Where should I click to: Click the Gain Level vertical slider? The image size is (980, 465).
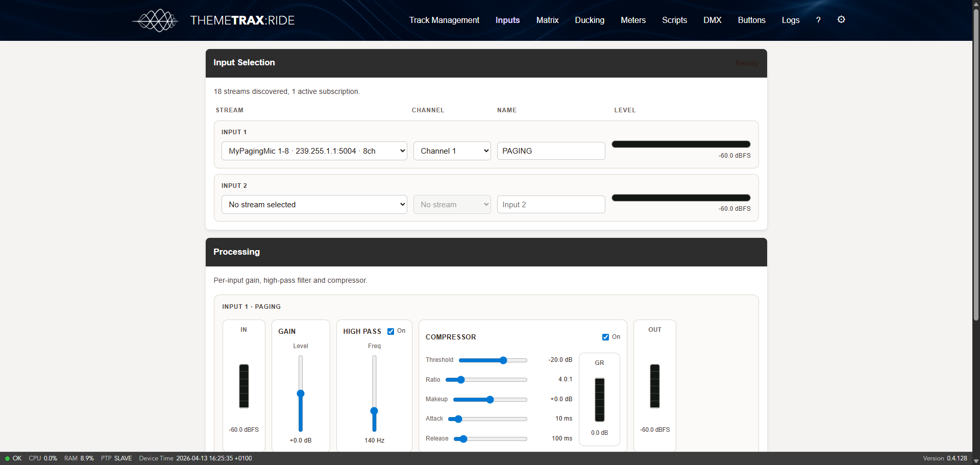[301, 394]
